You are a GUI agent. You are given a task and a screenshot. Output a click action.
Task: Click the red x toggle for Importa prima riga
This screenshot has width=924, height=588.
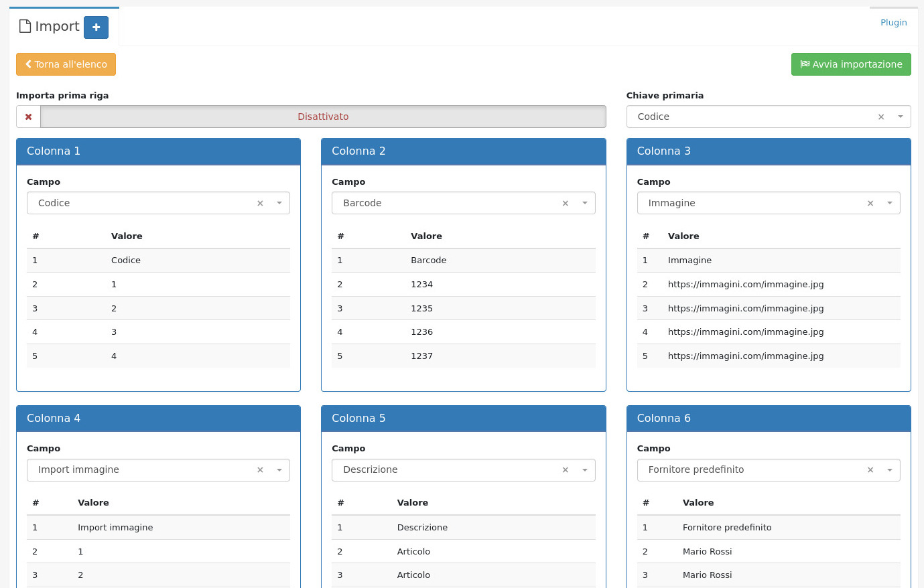pyautogui.click(x=28, y=117)
